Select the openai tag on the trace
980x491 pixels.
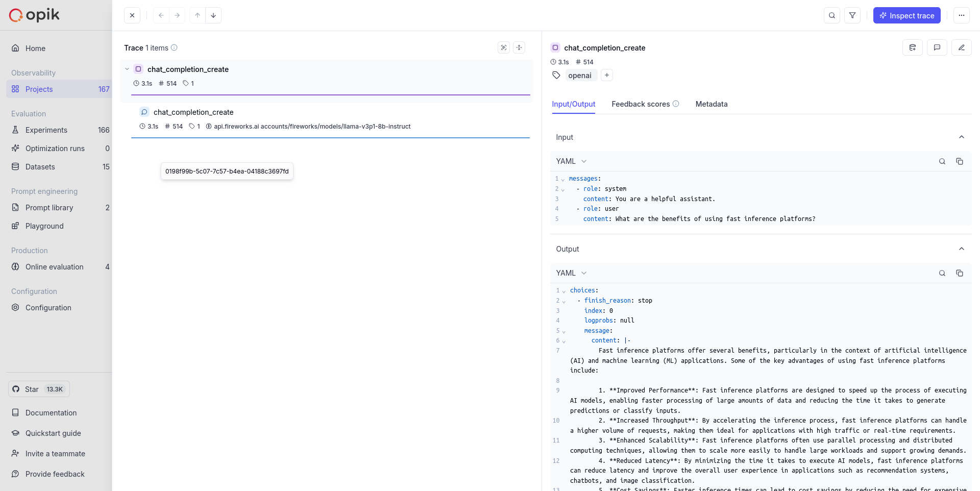click(x=580, y=75)
